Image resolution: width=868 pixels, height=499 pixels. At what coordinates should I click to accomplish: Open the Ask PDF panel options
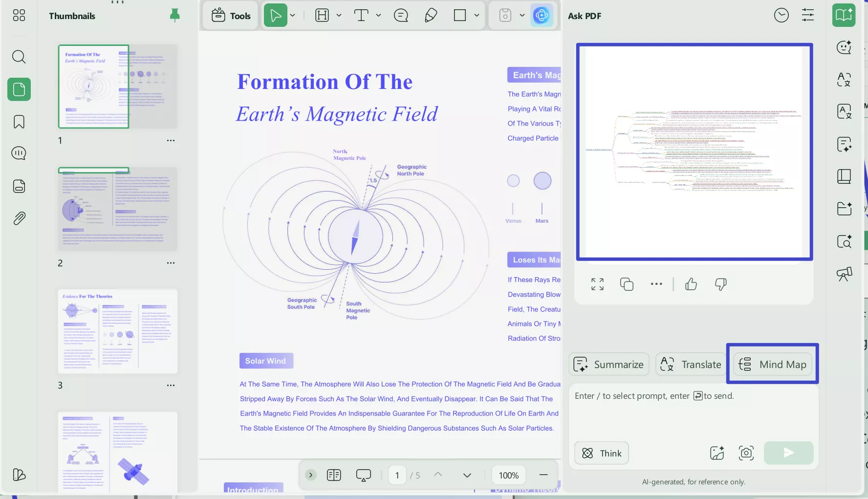[807, 15]
